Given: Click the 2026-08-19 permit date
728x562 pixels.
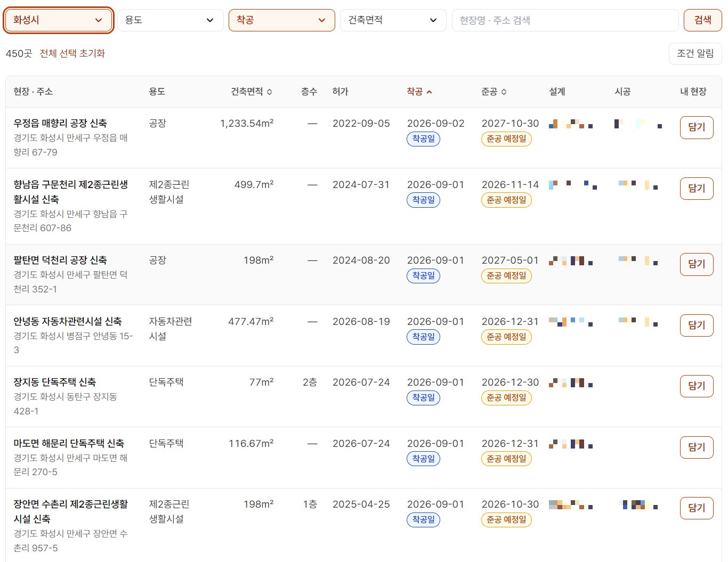Looking at the screenshot, I should pos(361,321).
